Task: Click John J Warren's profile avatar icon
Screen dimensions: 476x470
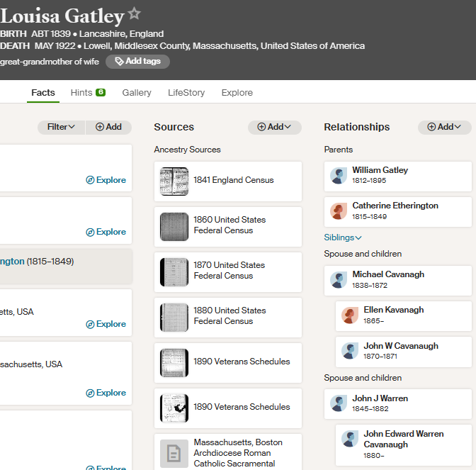Action: (339, 404)
